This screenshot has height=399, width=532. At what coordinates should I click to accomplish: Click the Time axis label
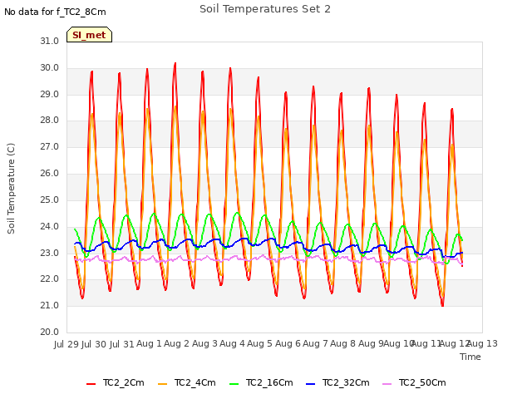(x=470, y=357)
